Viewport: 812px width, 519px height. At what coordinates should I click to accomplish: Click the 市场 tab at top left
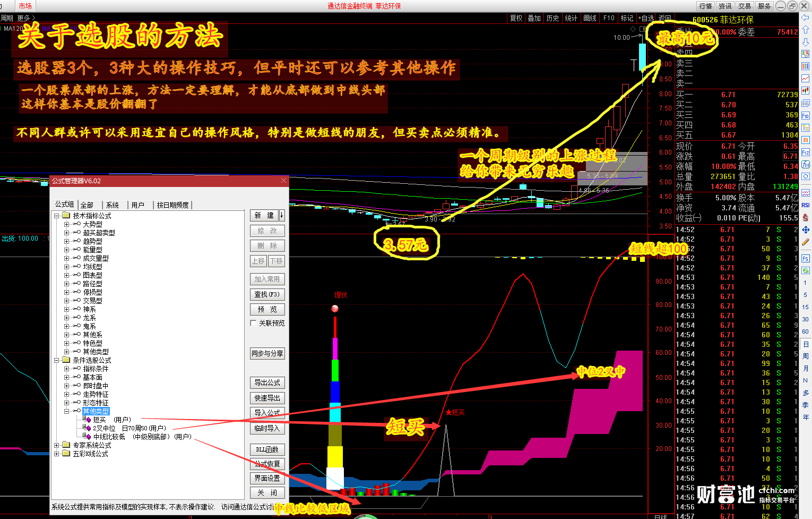pyautogui.click(x=25, y=6)
